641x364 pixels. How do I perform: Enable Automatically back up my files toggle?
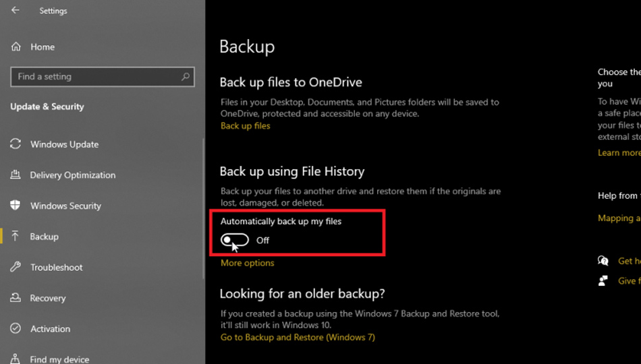click(x=235, y=240)
